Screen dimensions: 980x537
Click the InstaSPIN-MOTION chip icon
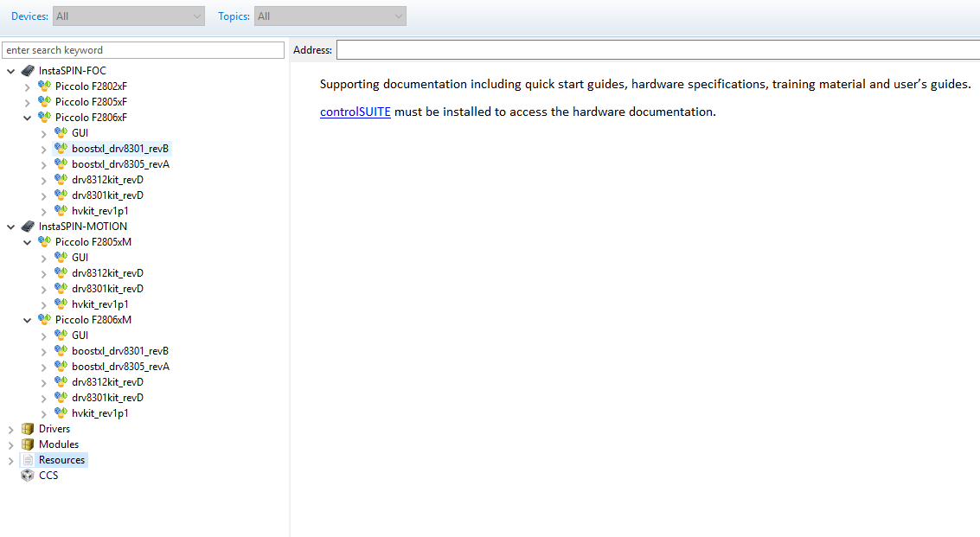(x=28, y=227)
